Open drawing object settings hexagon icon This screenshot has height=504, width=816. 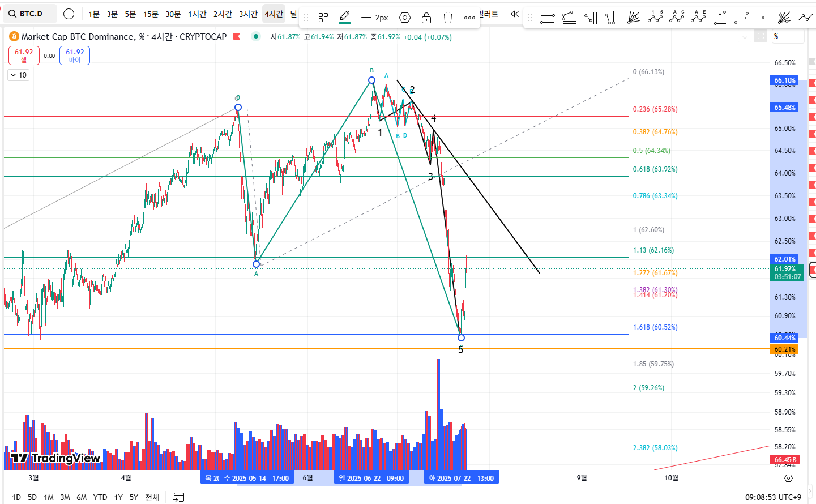(405, 18)
